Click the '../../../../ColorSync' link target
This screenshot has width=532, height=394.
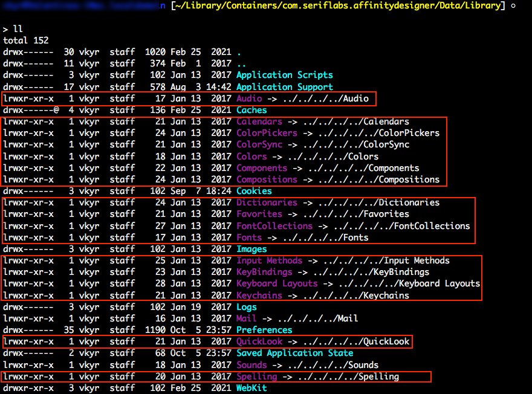click(x=356, y=144)
